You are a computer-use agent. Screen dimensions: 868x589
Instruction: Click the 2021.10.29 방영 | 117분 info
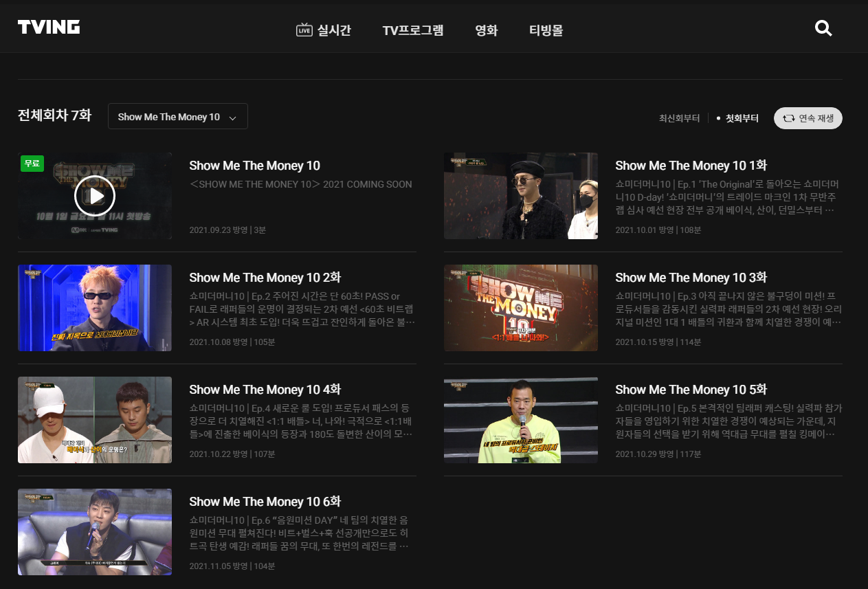658,454
